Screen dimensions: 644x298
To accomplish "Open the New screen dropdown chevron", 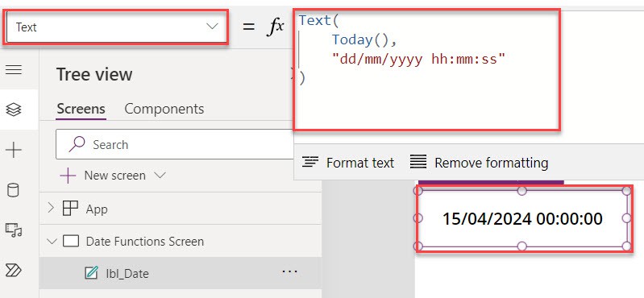I will pos(160,176).
